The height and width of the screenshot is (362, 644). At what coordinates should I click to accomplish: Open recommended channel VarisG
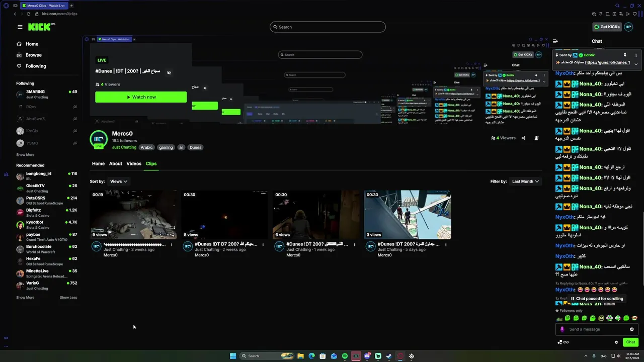46,286
